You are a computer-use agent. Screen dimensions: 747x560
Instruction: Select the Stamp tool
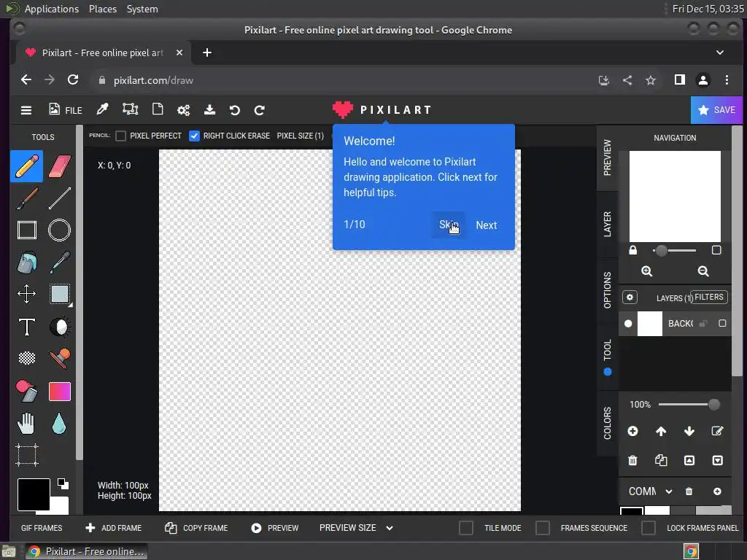point(60,359)
